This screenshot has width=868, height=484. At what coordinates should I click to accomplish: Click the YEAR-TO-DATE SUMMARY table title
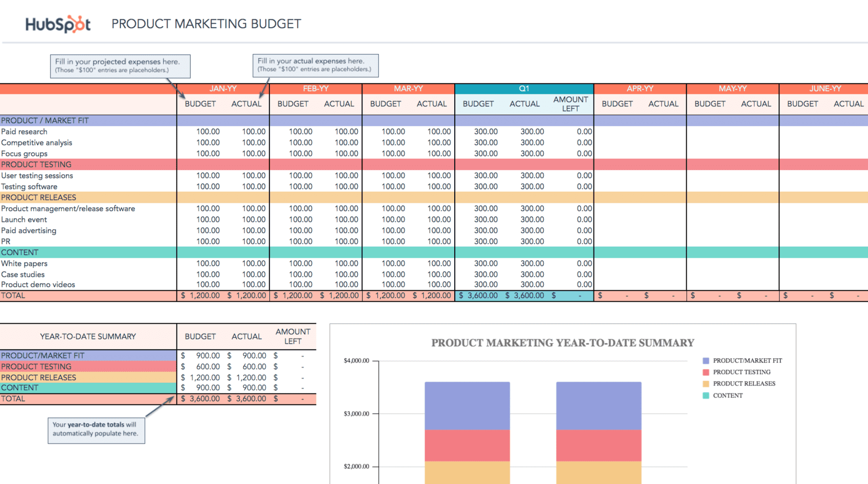(88, 336)
